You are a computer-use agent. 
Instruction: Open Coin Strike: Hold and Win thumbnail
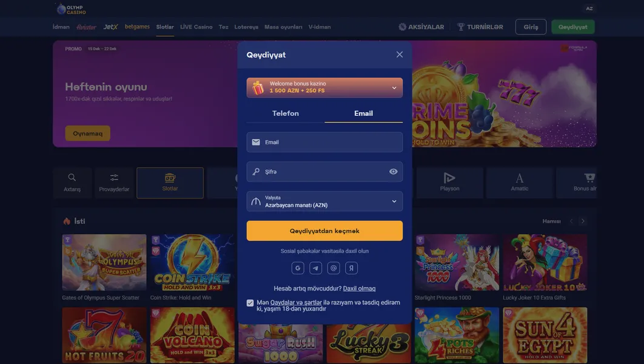pyautogui.click(x=192, y=262)
